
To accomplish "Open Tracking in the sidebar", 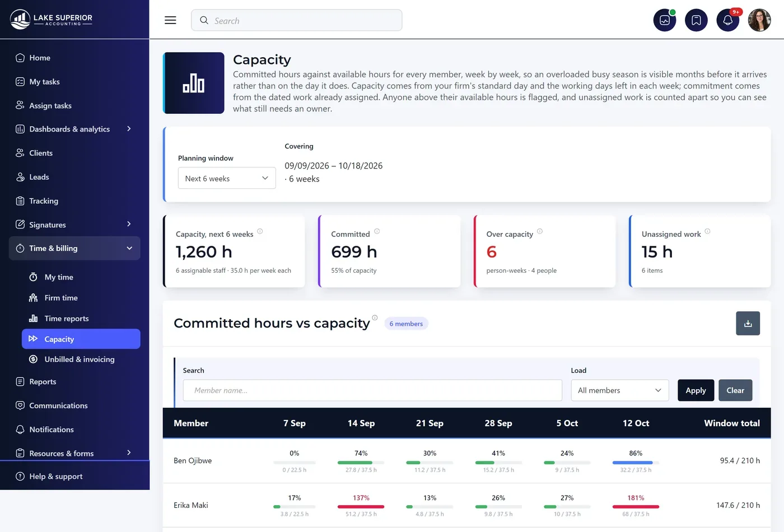I will [x=74, y=200].
